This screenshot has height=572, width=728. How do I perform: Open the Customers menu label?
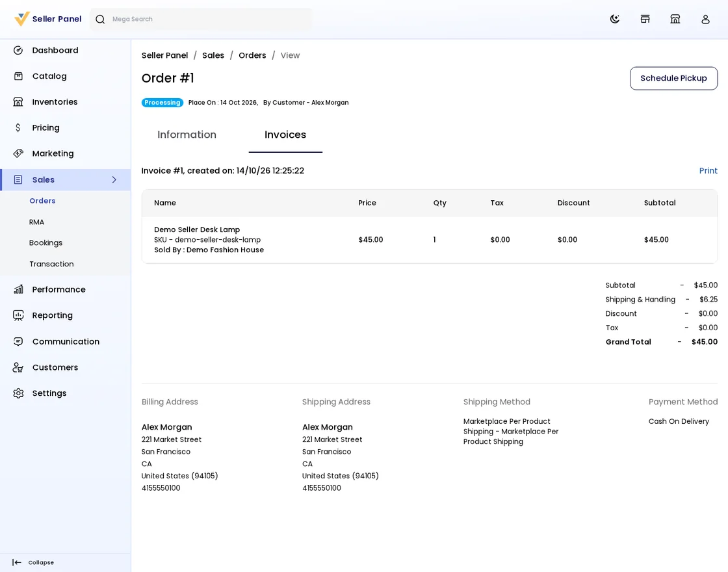tap(55, 367)
